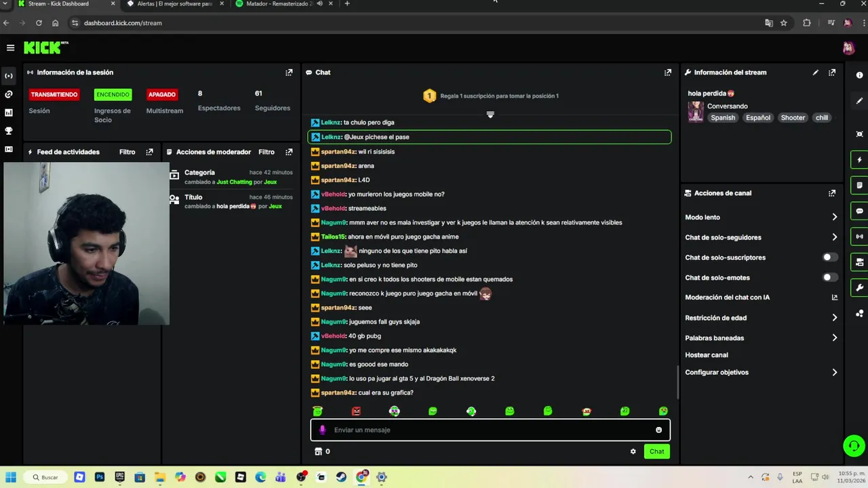The height and width of the screenshot is (488, 868).
Task: Click the Just Chatting category link
Action: click(x=234, y=182)
